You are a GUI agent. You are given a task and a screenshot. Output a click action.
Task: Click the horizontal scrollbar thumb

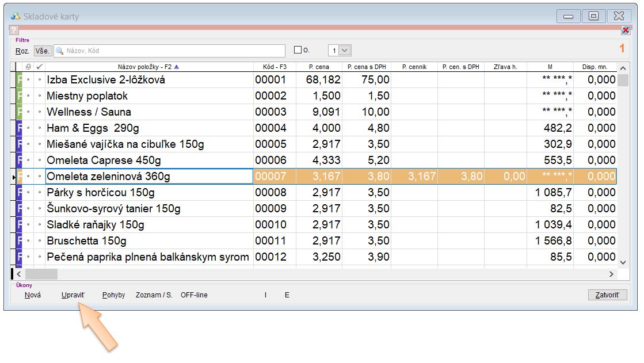tap(41, 274)
